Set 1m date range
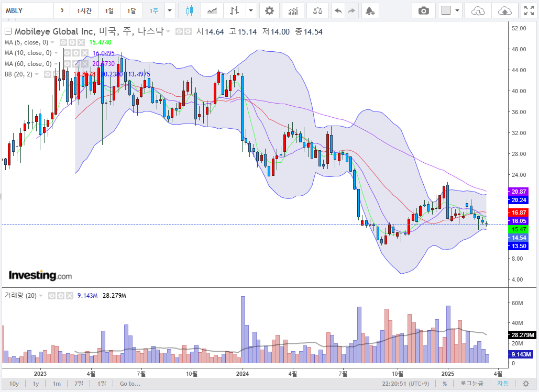The width and height of the screenshot is (539, 392). pyautogui.click(x=57, y=384)
